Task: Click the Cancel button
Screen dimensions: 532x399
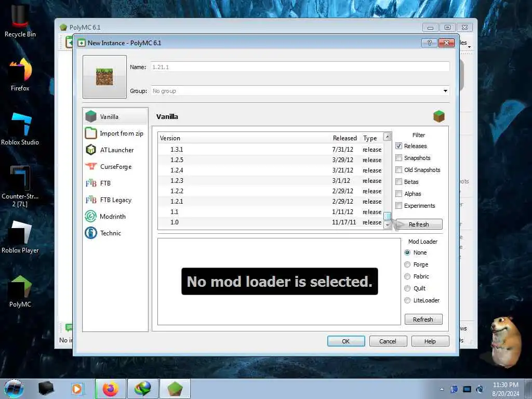Action: pyautogui.click(x=388, y=341)
